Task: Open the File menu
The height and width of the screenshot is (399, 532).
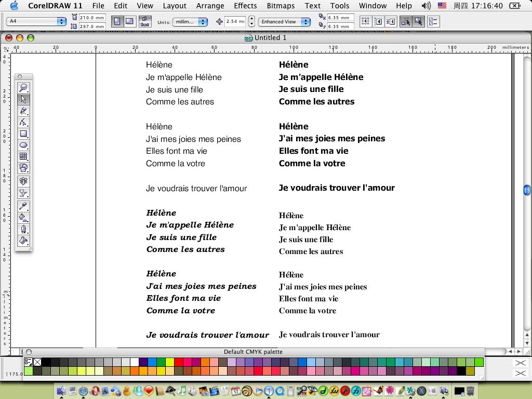Action: [98, 6]
